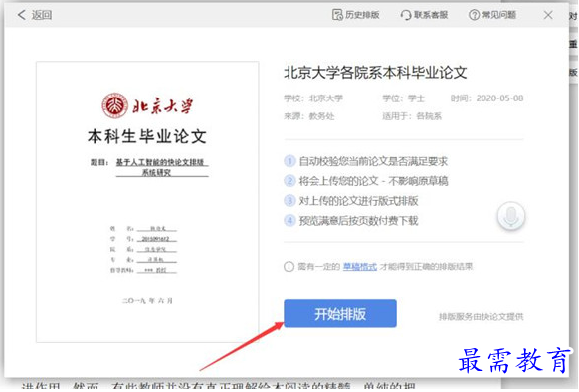Close the thesis layout dialog
This screenshot has width=579, height=392.
point(548,15)
